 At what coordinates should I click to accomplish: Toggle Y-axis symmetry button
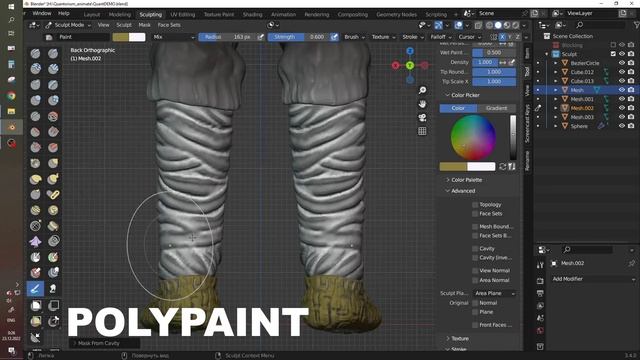[x=510, y=37]
